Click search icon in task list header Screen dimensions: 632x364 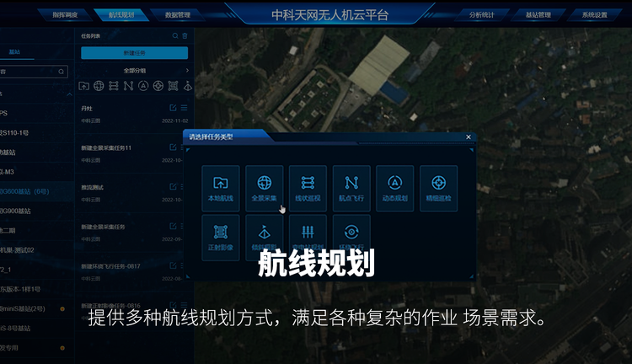click(175, 36)
